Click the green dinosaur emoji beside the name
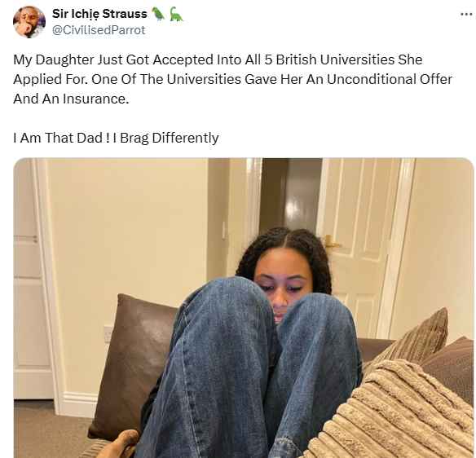Viewport: 476px width, 458px height. (x=176, y=14)
